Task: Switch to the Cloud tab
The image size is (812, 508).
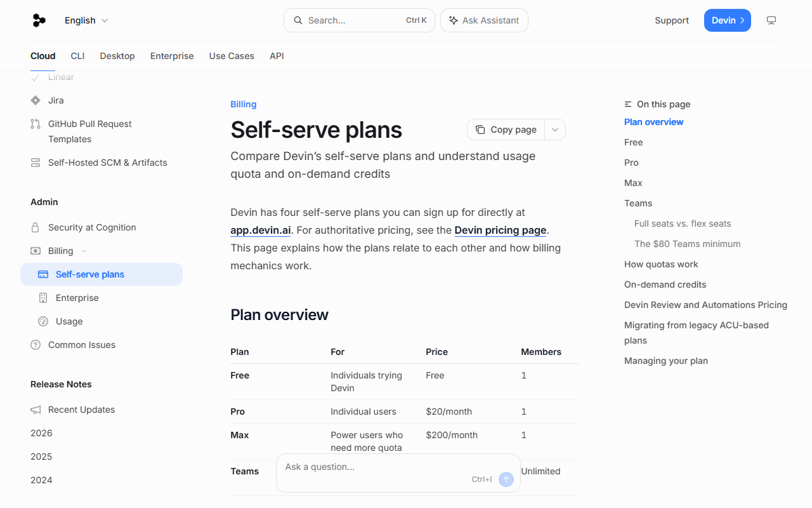Action: click(43, 56)
